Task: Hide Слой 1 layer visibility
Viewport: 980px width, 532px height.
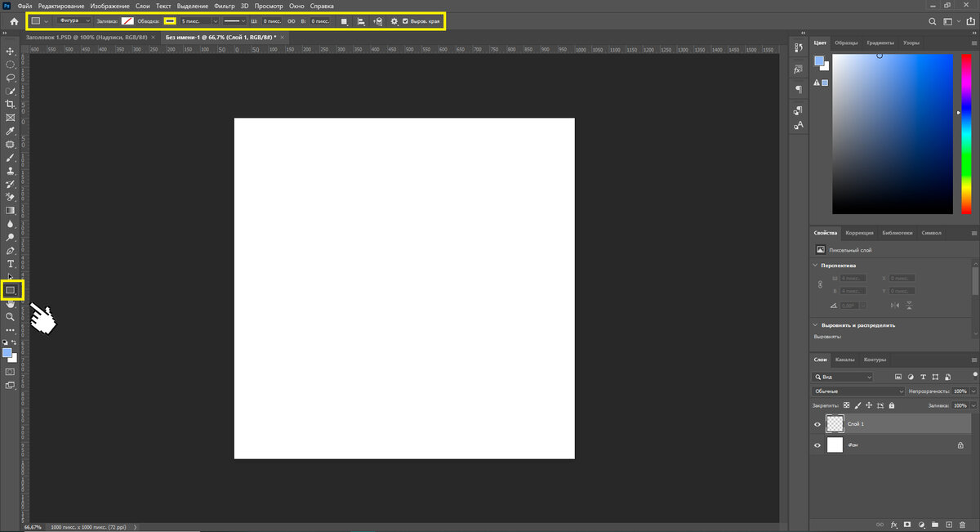Action: click(817, 424)
